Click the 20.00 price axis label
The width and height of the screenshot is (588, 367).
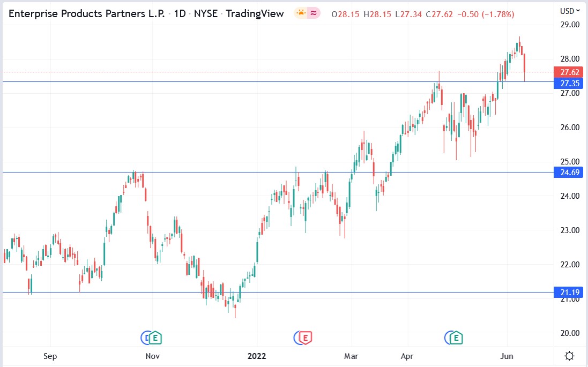coord(570,333)
